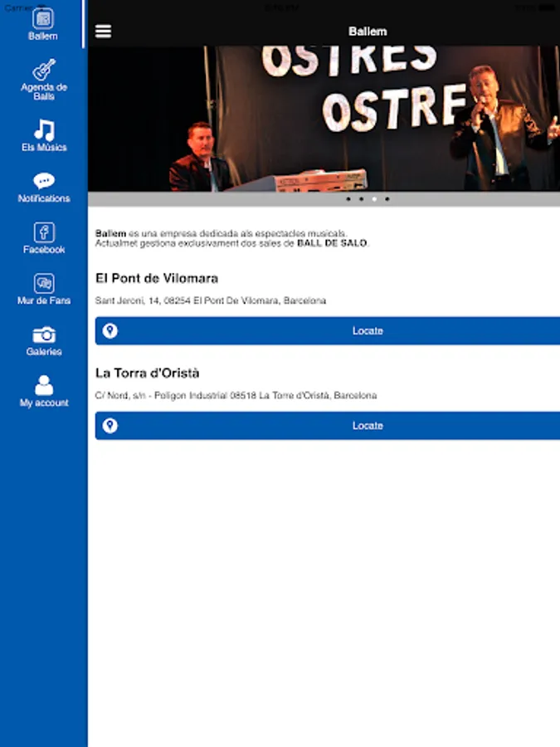Open the Facebook sidebar icon
Screen dimensions: 560x747
(44, 232)
